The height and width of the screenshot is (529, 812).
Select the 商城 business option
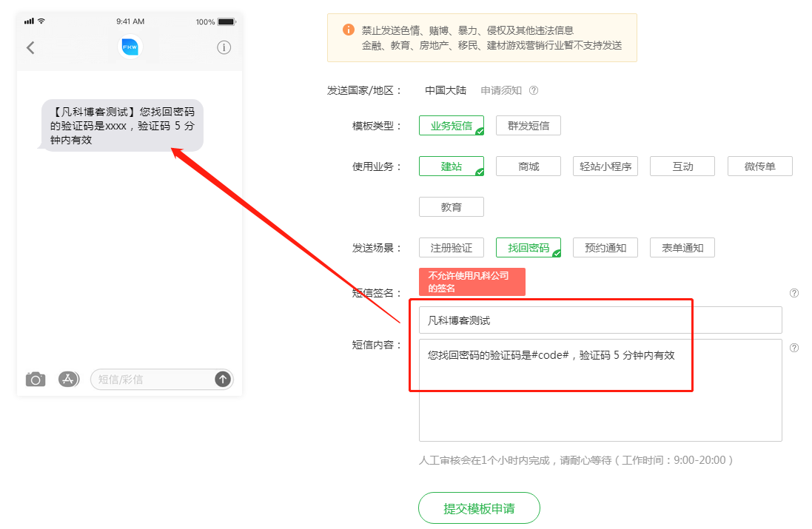tap(528, 166)
